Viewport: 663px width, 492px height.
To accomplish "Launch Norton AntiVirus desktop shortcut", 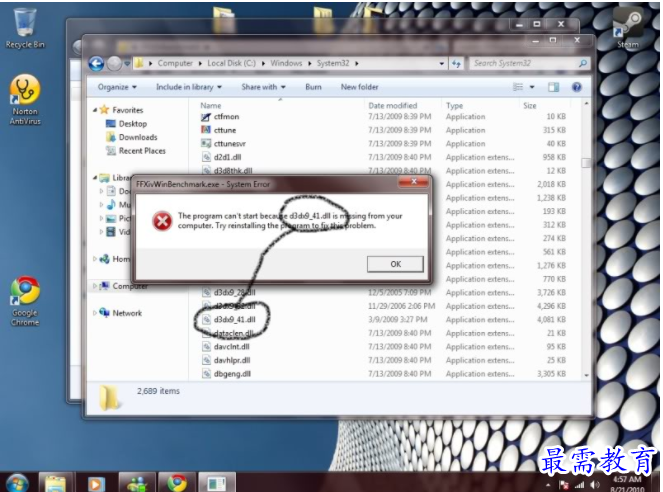I will (25, 100).
